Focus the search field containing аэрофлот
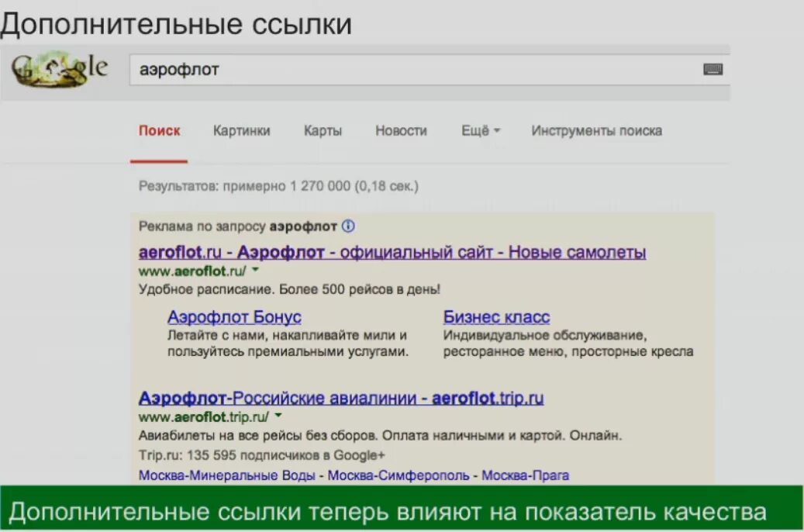This screenshot has height=532, width=804. point(430,69)
